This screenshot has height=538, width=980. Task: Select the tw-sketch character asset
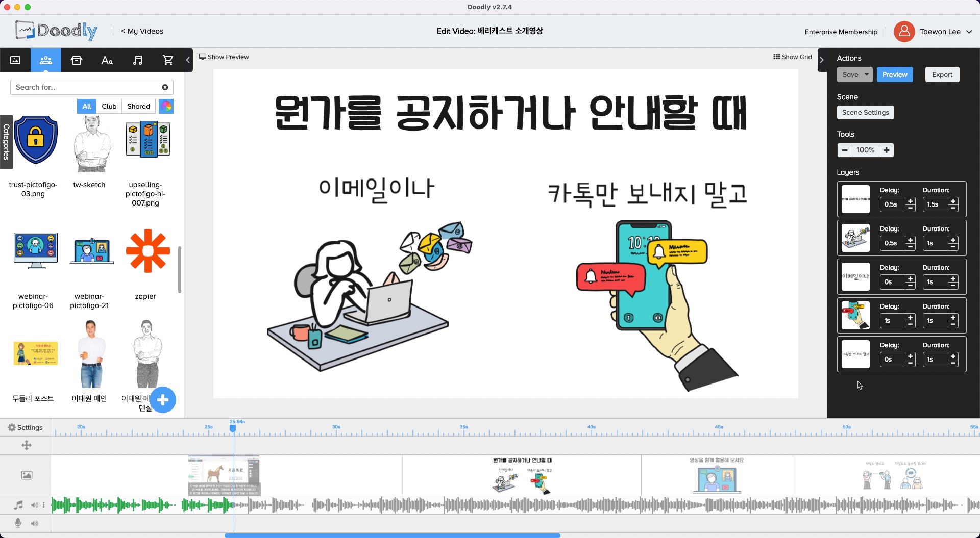tap(91, 144)
